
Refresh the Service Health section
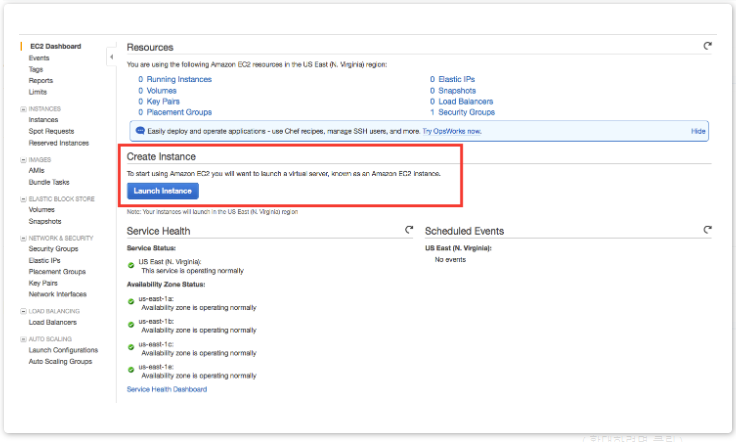pyautogui.click(x=409, y=229)
